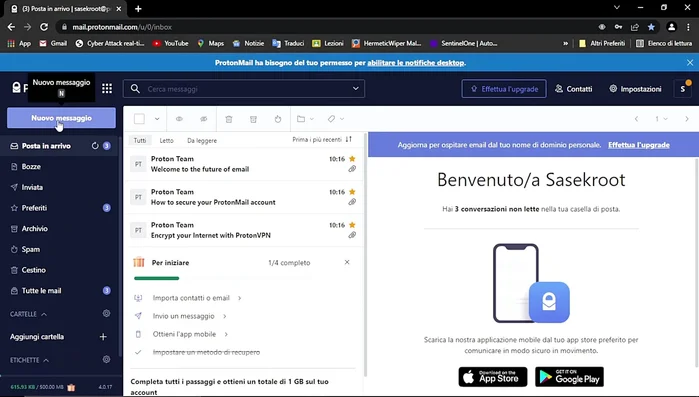699x397 pixels.
Task: Go to next page arrow
Action: (x=687, y=119)
